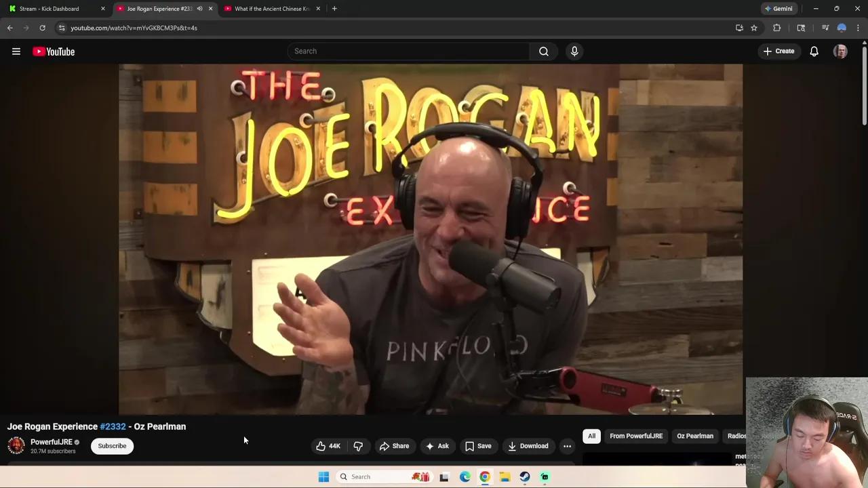Bookmark this page with the star icon
This screenshot has height=488, width=868.
[754, 28]
